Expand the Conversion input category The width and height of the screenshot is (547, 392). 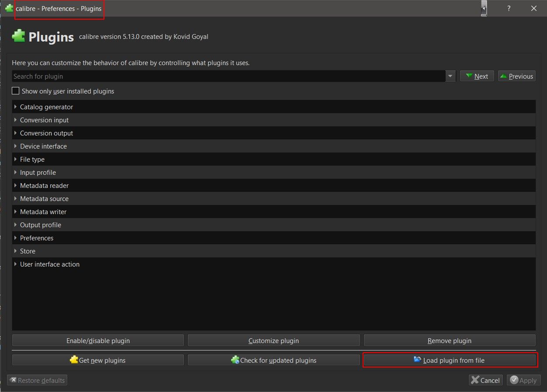16,120
